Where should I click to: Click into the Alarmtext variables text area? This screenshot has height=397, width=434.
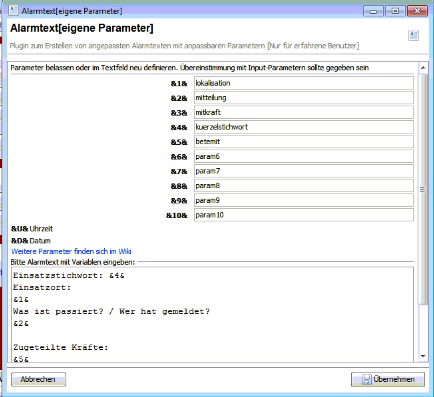[212, 315]
